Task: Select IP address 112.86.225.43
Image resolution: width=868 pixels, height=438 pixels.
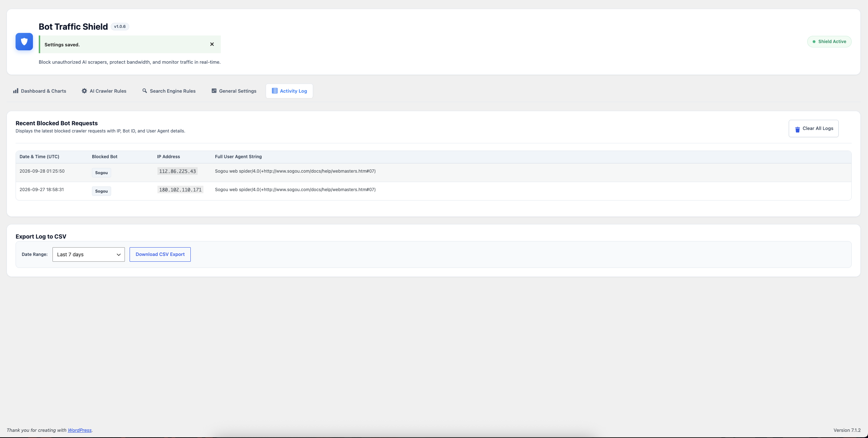Action: pyautogui.click(x=177, y=171)
